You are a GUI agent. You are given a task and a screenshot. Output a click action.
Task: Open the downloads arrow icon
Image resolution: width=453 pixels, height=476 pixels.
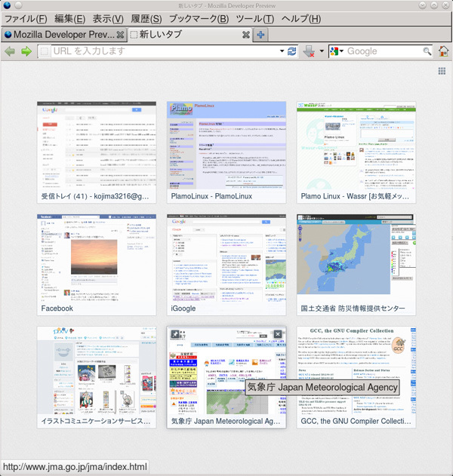pos(309,51)
